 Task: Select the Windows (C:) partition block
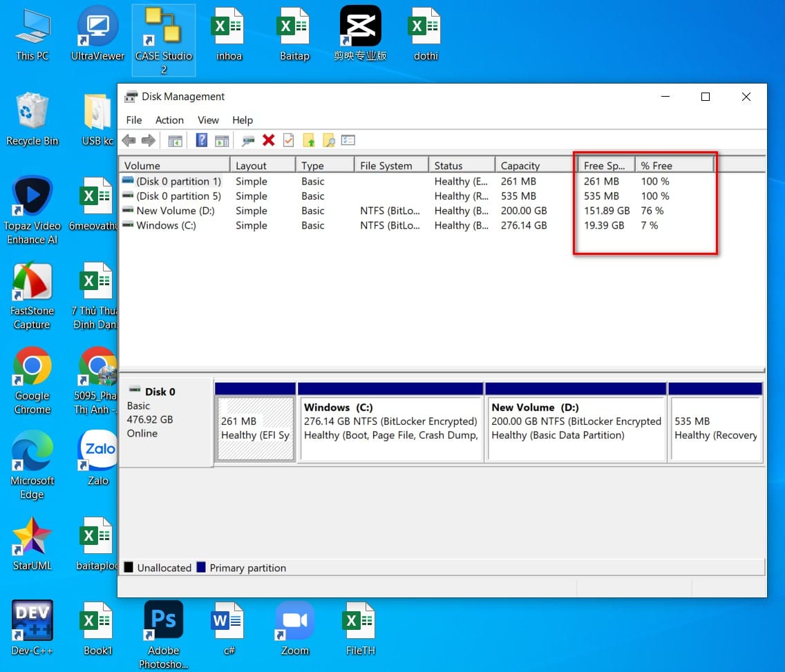click(390, 422)
